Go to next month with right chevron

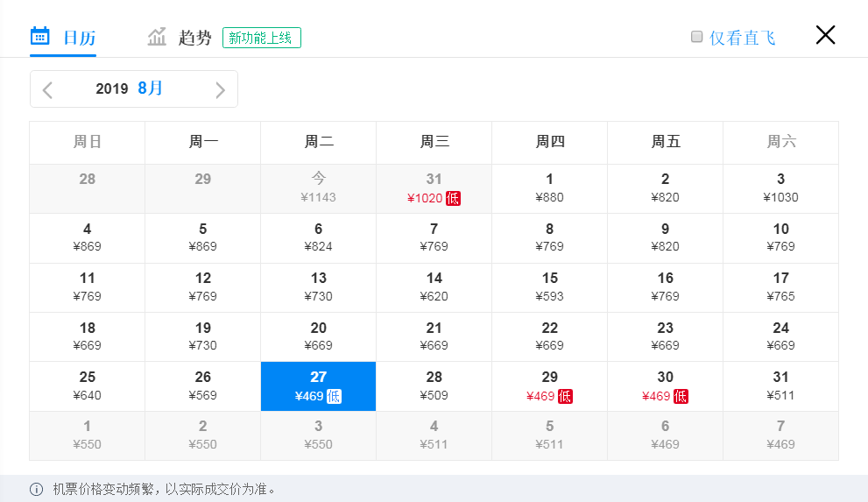pos(221,89)
